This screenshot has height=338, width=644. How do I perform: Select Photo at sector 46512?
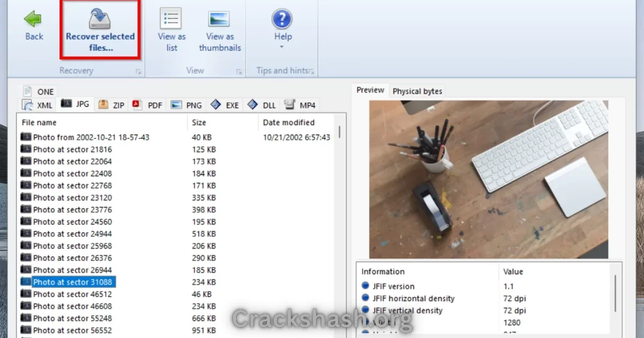tap(72, 294)
